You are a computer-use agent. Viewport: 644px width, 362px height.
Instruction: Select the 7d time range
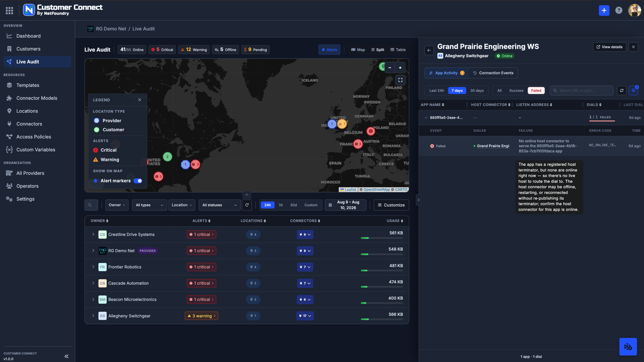coord(280,205)
